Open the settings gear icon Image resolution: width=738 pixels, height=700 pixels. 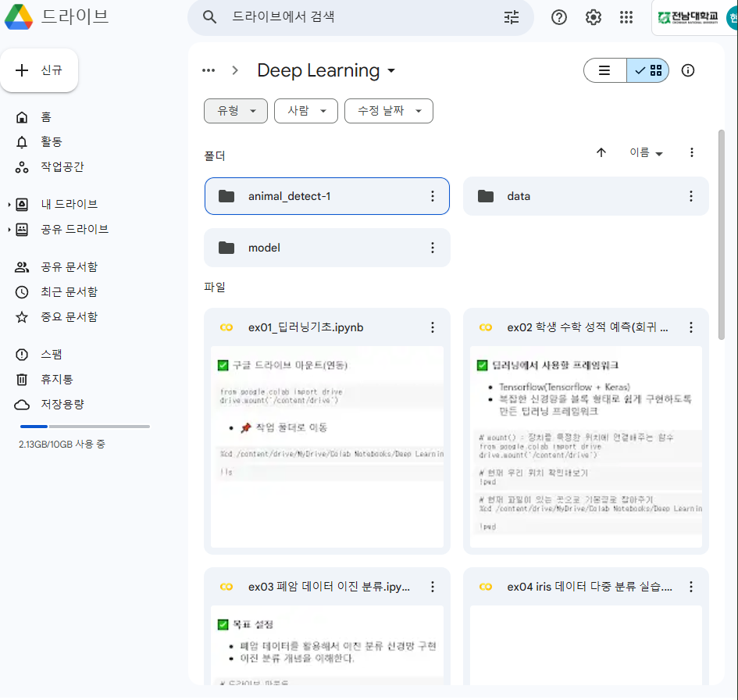pyautogui.click(x=593, y=17)
